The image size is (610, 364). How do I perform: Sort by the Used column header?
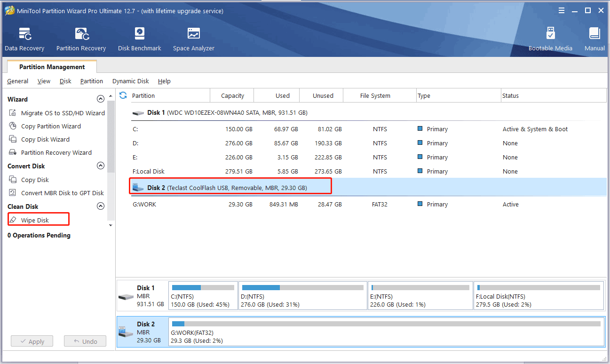point(277,95)
